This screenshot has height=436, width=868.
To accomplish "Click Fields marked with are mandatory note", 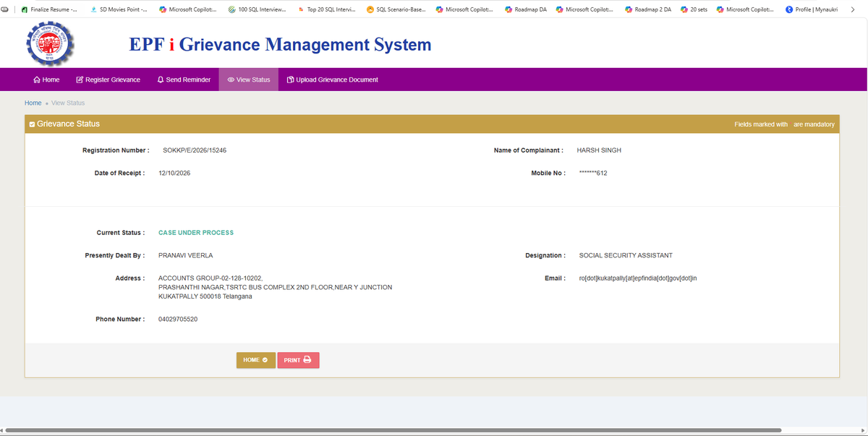I will point(784,124).
